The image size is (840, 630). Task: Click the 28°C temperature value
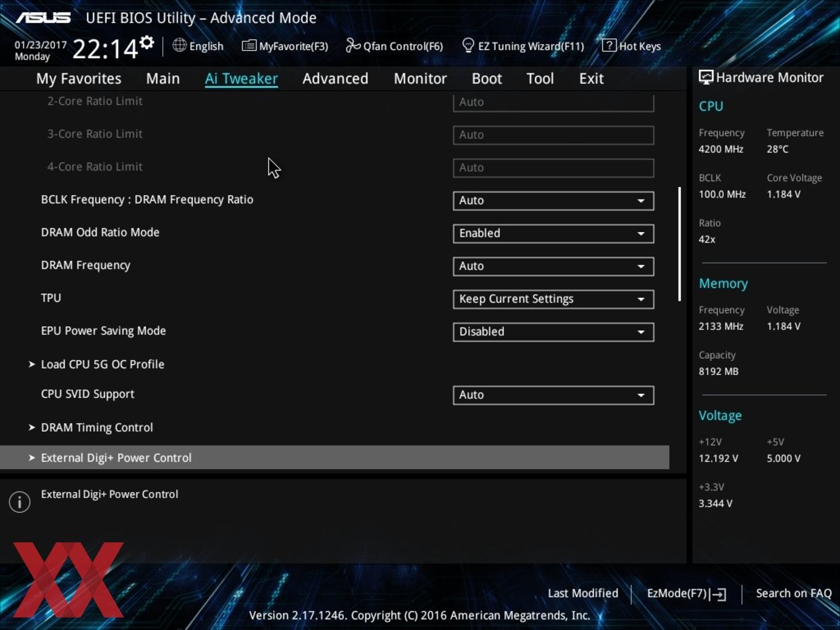pos(778,149)
